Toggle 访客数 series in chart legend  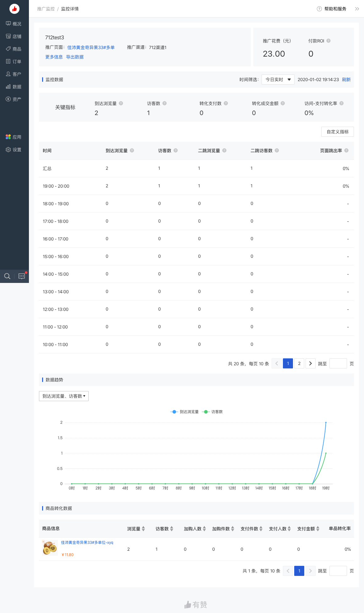pyautogui.click(x=212, y=412)
